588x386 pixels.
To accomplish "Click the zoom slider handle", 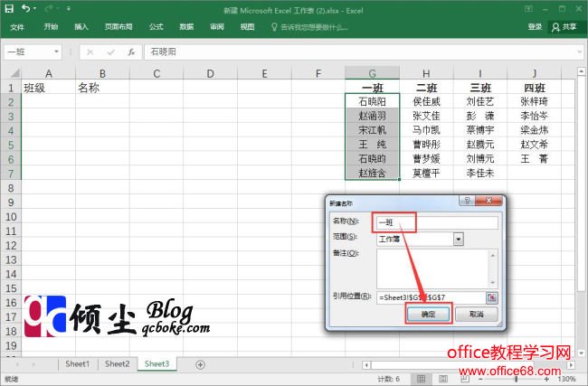I will 517,380.
